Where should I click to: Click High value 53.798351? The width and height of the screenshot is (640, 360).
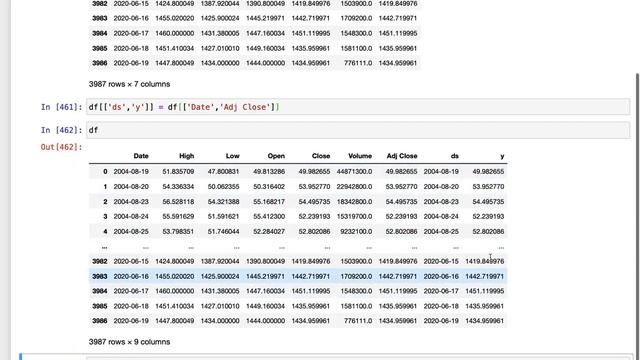[x=178, y=231]
